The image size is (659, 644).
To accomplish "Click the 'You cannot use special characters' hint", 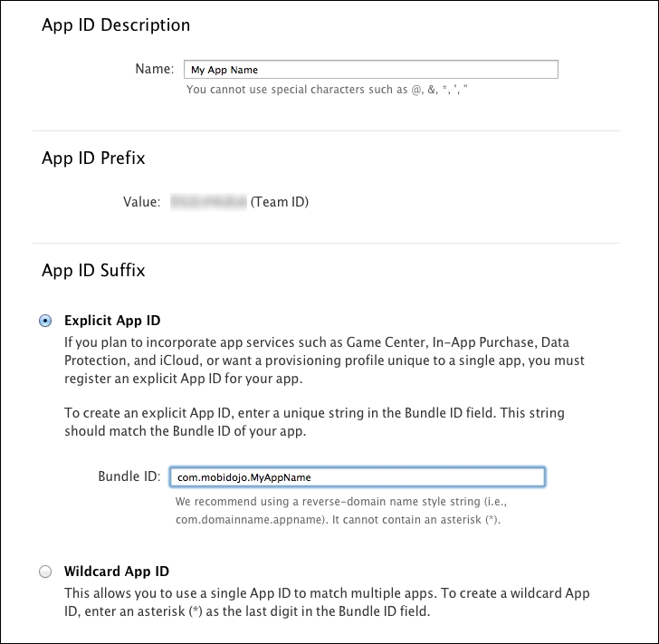I will (327, 90).
